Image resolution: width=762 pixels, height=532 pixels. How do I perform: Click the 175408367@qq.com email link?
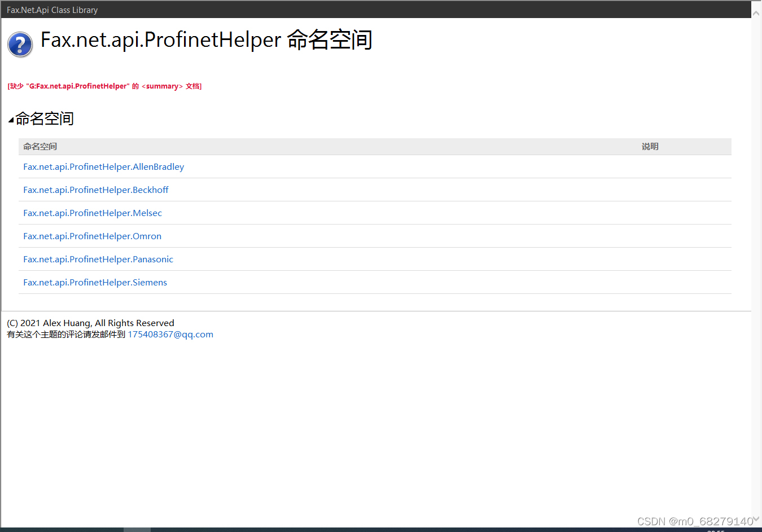coord(170,335)
